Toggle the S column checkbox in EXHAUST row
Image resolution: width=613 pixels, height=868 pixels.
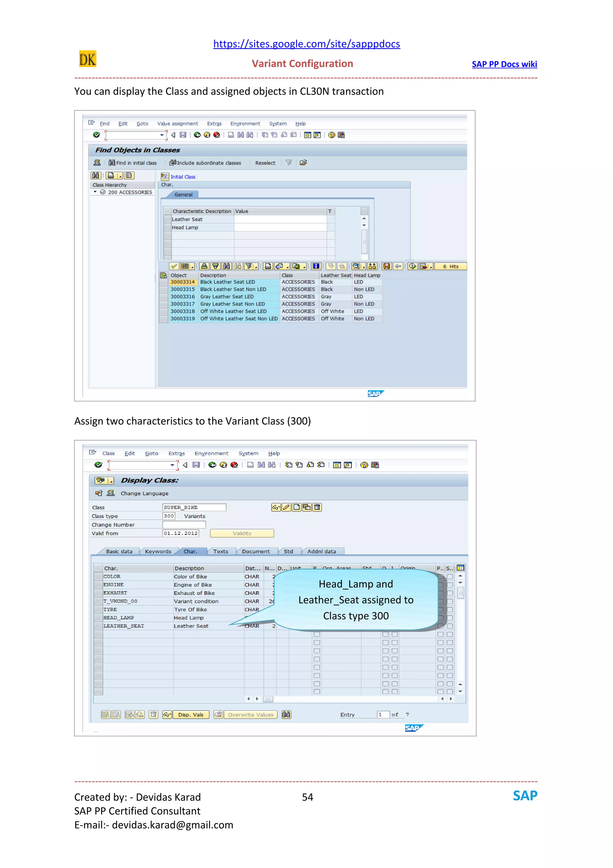coord(450,593)
